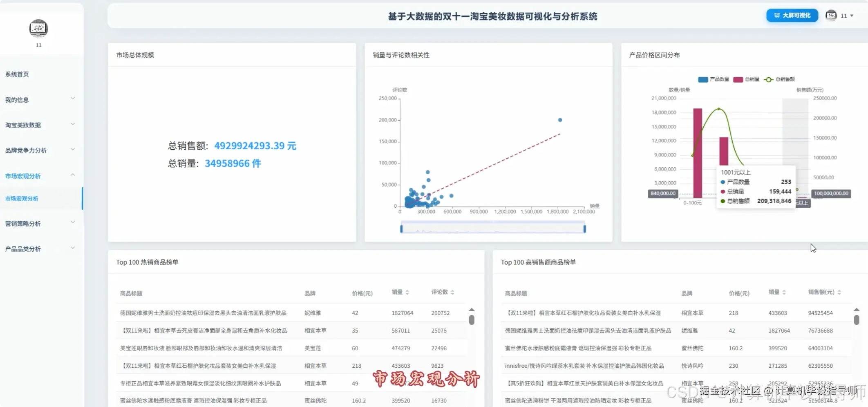Open the user dropdown beside 11
Screen dimensions: 868x407
(x=852, y=16)
